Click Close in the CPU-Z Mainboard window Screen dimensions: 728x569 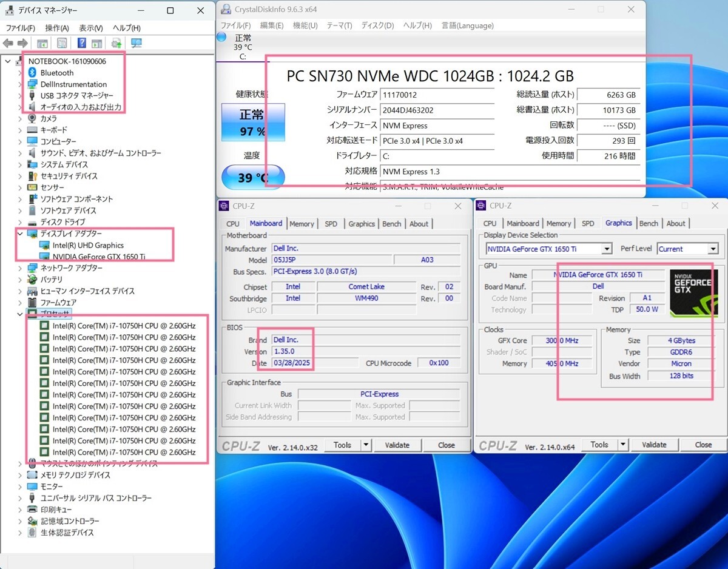(x=447, y=445)
